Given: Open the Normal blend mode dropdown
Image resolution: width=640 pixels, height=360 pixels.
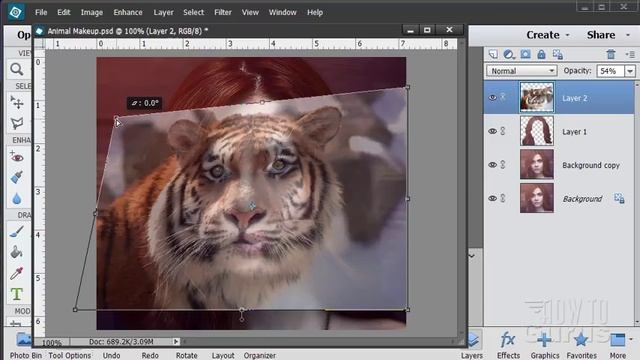Looking at the screenshot, I should pyautogui.click(x=522, y=71).
